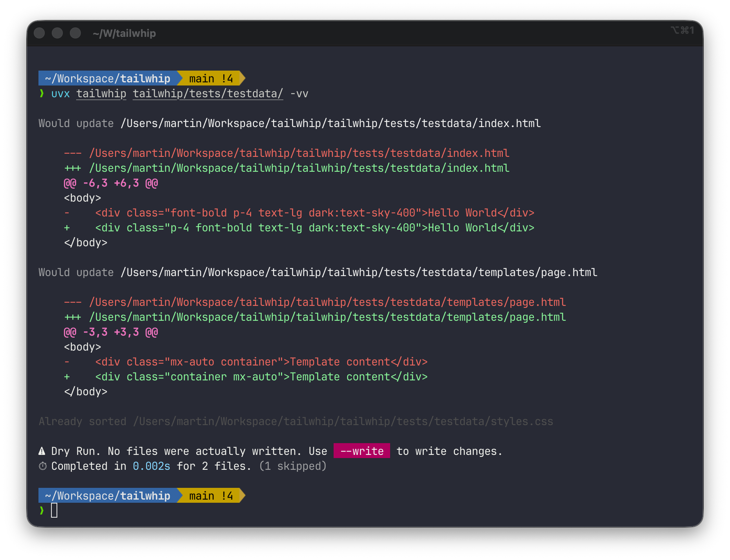Click the green prompt arrow before uvx
The width and height of the screenshot is (730, 560).
pos(41,93)
